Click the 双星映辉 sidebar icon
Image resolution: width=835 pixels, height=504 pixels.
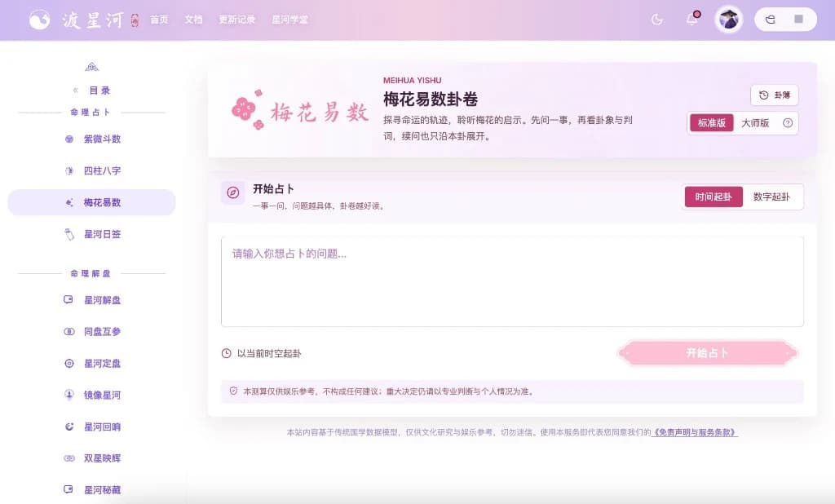coord(69,458)
